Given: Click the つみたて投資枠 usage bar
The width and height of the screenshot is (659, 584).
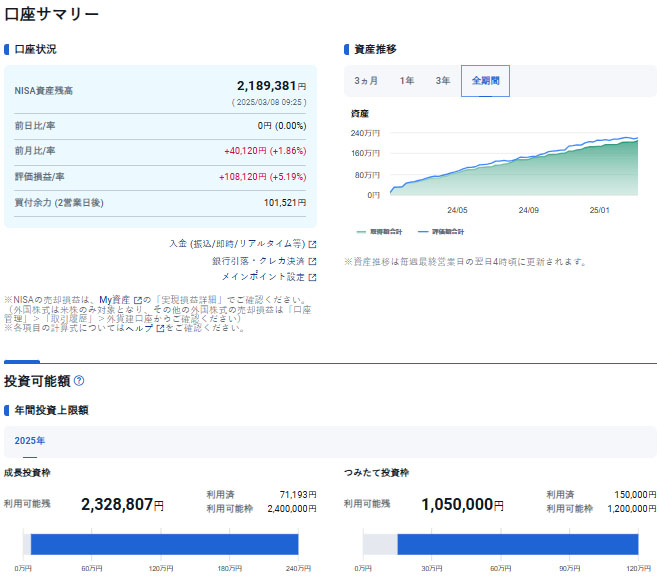Looking at the screenshot, I should coord(500,544).
